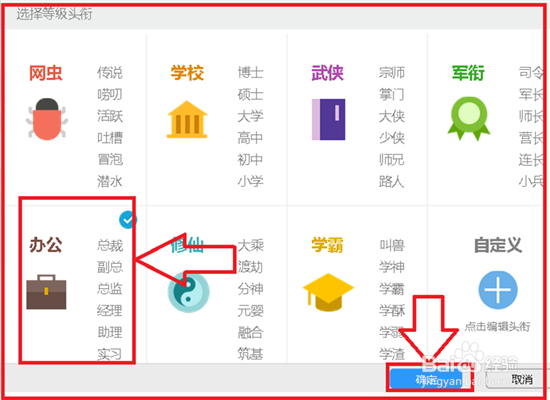Image resolution: width=550 pixels, height=400 pixels.
Task: Select the 军衔 category heading
Action: pyautogui.click(x=468, y=73)
